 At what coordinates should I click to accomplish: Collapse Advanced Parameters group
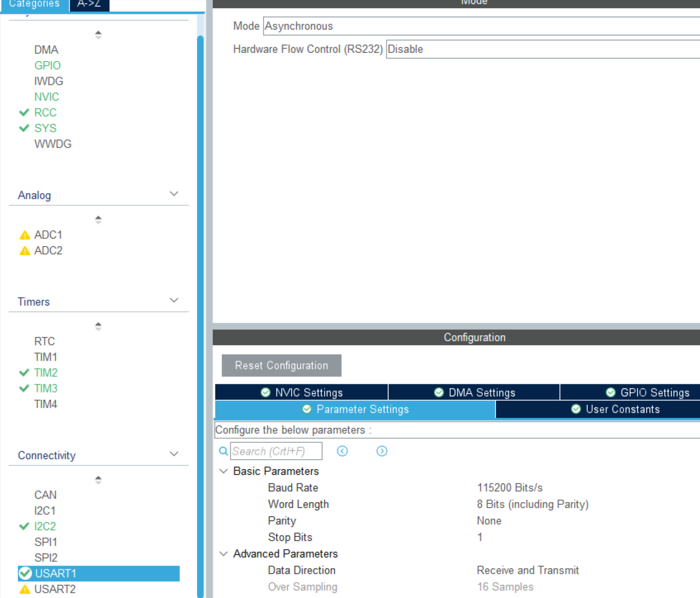pos(223,554)
